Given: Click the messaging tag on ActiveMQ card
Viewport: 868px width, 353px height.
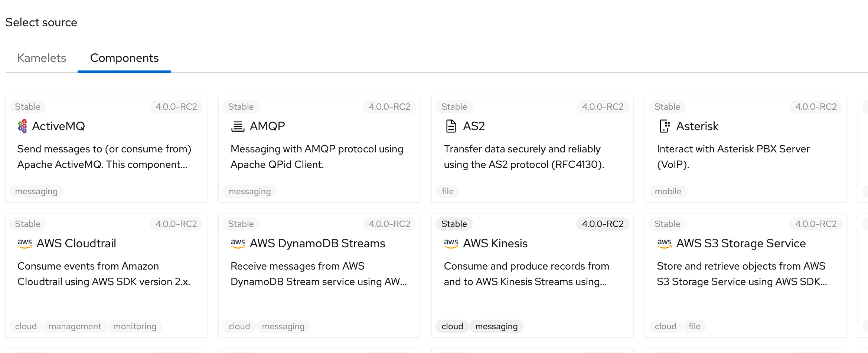Looking at the screenshot, I should (36, 191).
